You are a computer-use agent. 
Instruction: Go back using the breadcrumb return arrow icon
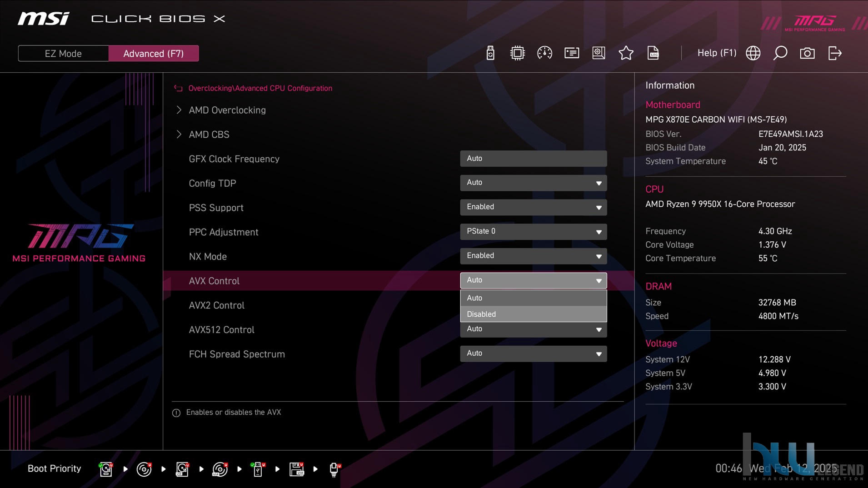click(x=178, y=88)
